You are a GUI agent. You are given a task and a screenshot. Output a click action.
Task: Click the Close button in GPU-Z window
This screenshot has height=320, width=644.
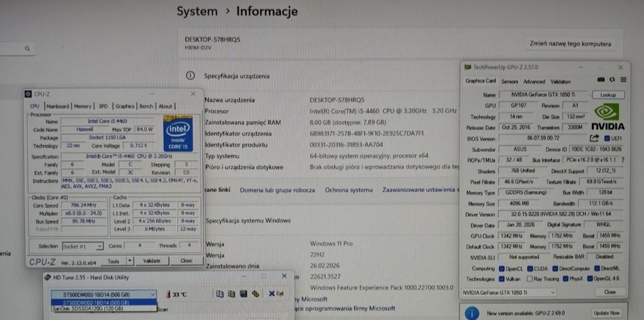(x=609, y=292)
